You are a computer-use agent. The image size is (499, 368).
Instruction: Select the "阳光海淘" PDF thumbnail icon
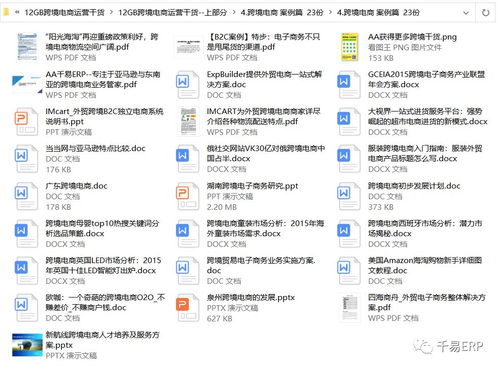(27, 47)
